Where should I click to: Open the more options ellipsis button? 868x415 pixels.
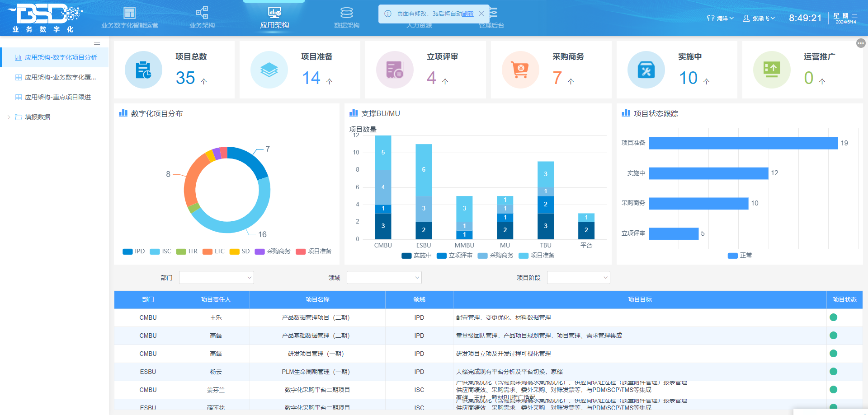pyautogui.click(x=861, y=43)
